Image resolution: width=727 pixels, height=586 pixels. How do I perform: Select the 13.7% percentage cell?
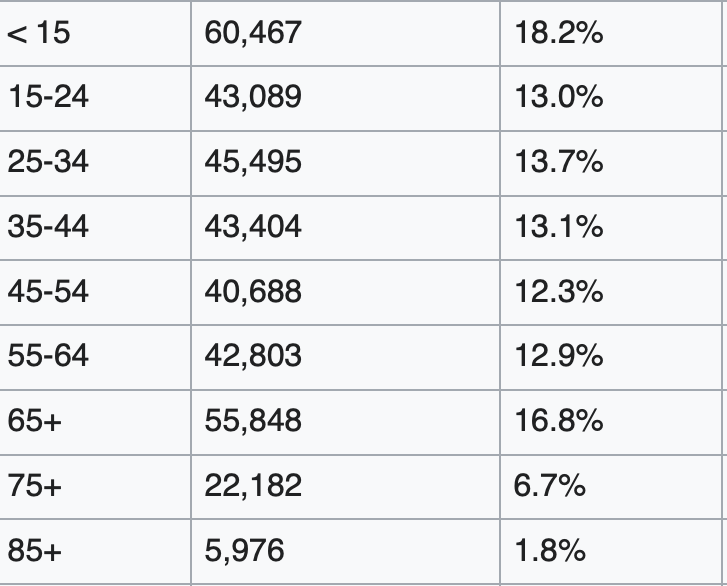click(x=559, y=162)
